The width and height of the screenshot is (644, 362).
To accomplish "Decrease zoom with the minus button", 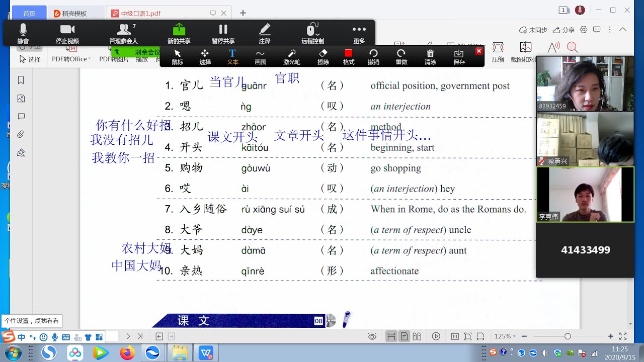I will 524,336.
